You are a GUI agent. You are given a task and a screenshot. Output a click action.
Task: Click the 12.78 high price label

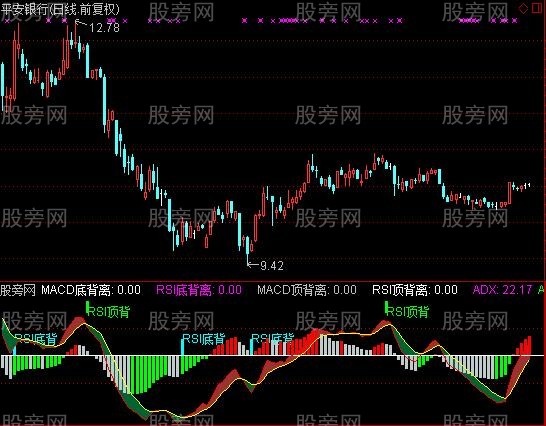coord(104,28)
